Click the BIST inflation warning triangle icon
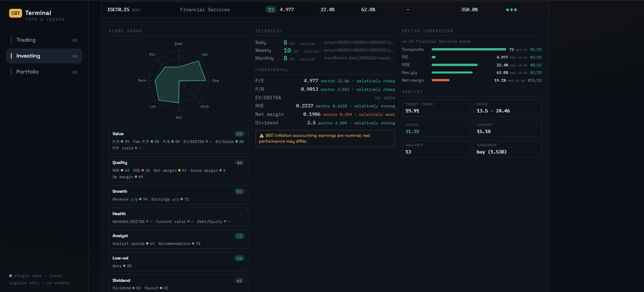 pyautogui.click(x=262, y=135)
